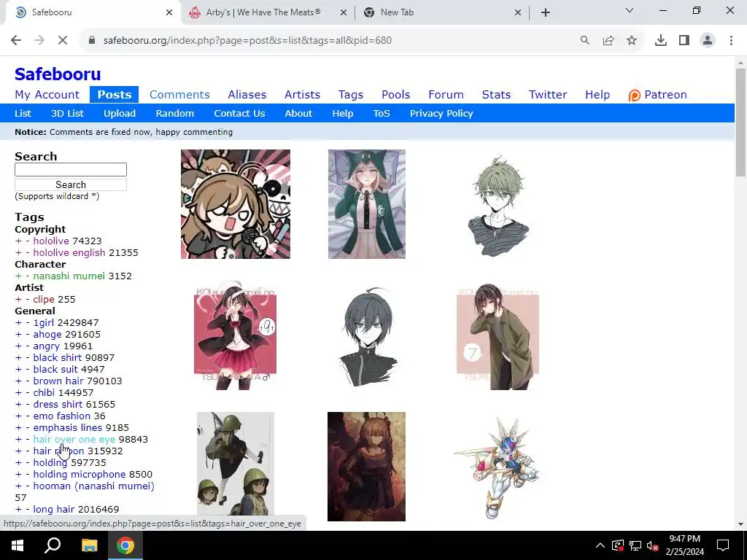
Task: Open a Random post
Action: [x=175, y=113]
